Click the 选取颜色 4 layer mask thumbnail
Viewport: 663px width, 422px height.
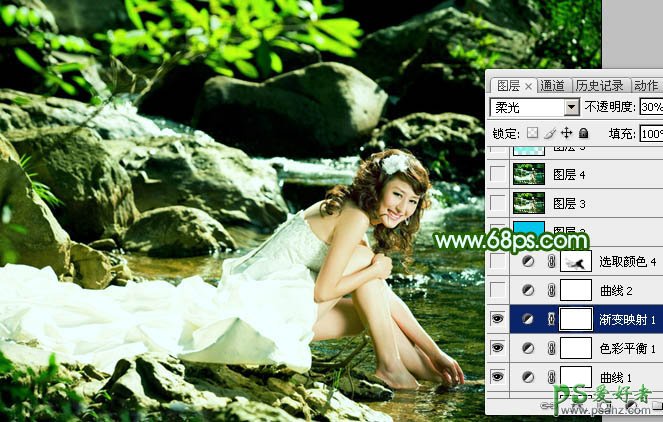(x=574, y=262)
